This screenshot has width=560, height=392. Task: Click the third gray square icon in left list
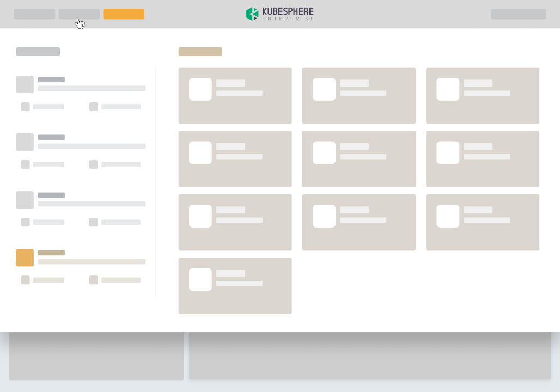(25, 200)
